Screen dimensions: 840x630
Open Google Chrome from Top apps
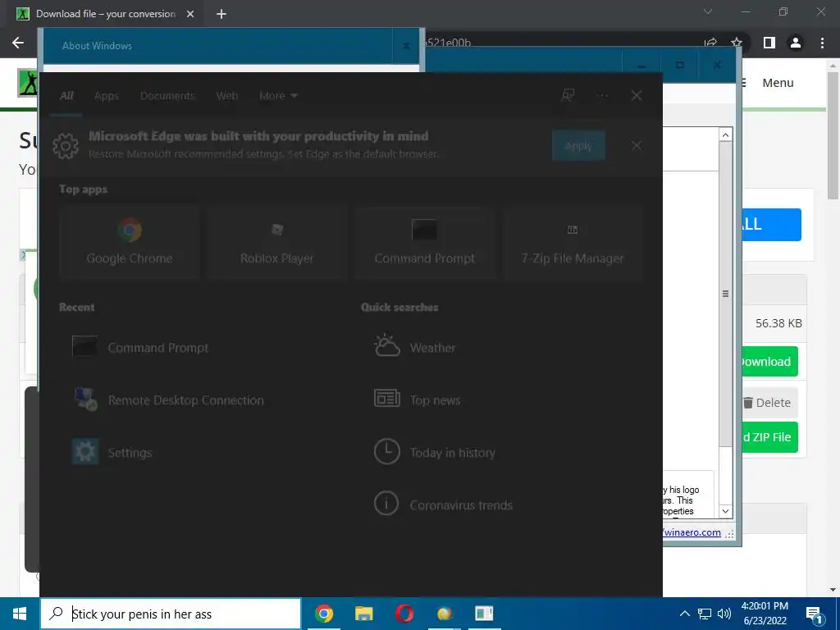130,244
